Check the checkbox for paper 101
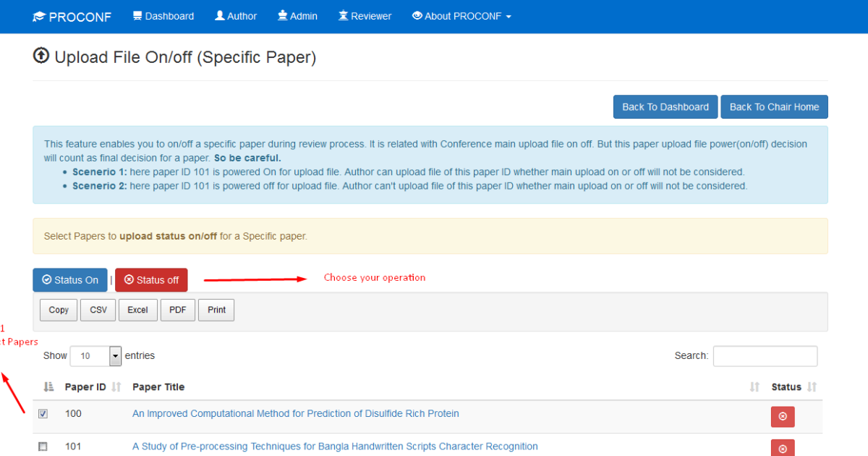This screenshot has height=456, width=868. coord(43,447)
